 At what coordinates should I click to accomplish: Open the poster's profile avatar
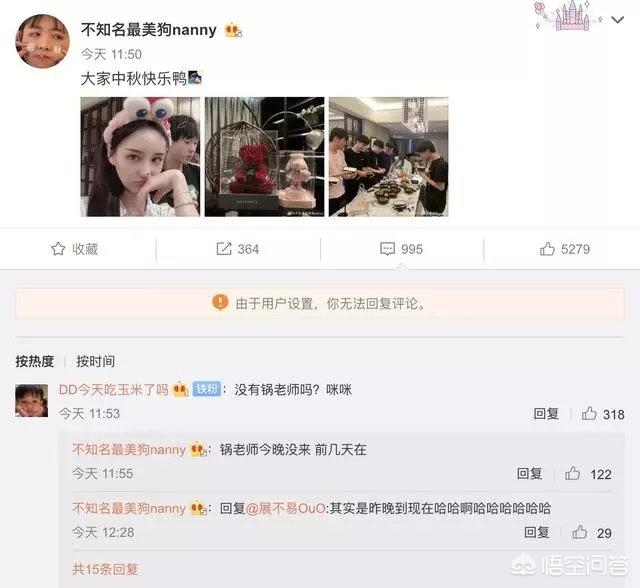(x=42, y=41)
